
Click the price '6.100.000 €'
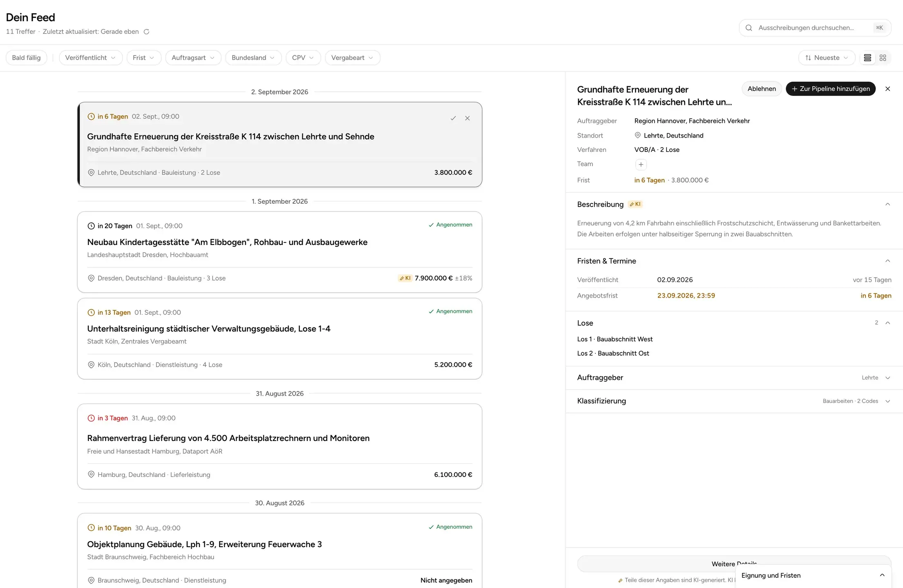[x=453, y=474]
